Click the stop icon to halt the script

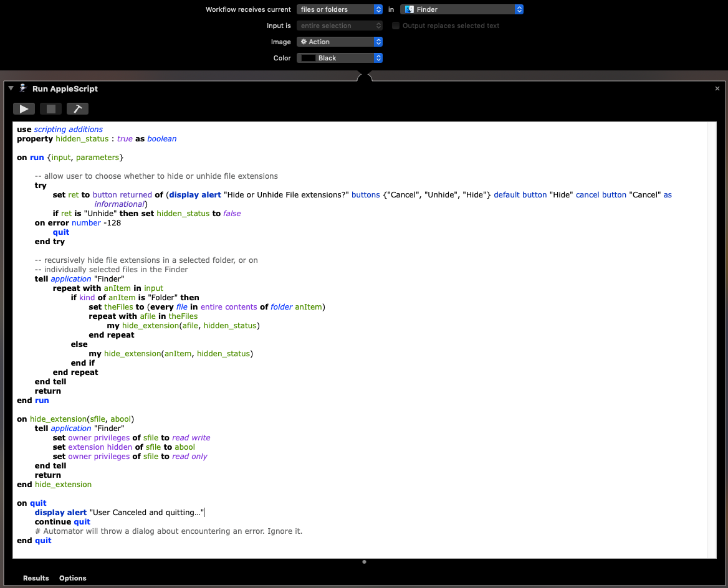coord(50,108)
